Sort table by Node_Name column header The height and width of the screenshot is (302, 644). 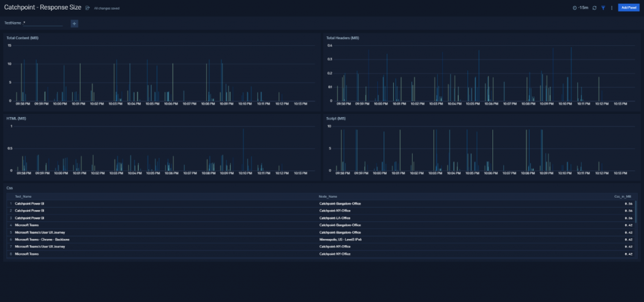(x=328, y=197)
